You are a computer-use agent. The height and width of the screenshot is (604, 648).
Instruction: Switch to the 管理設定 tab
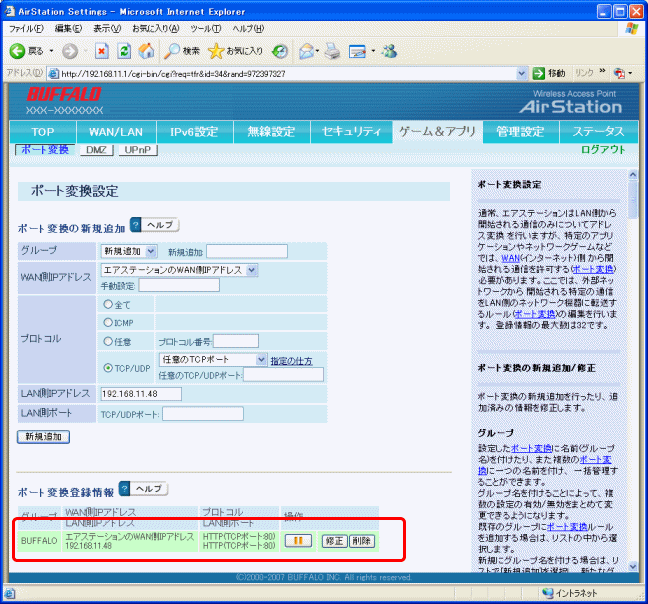coord(520,132)
